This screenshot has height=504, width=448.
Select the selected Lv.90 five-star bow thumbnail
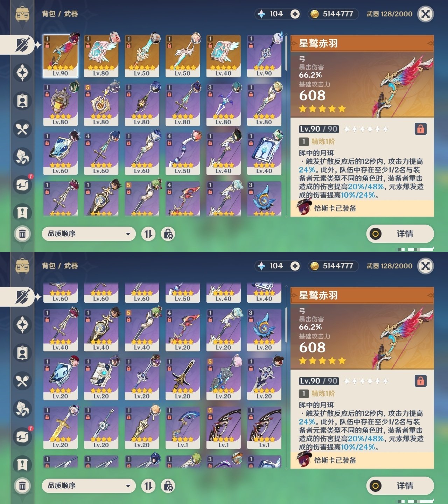(x=60, y=56)
